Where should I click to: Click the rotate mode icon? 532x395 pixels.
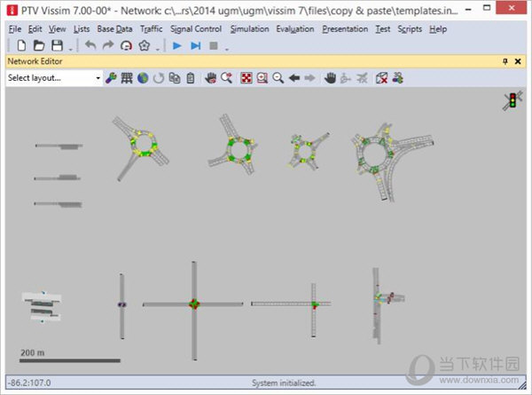pos(346,78)
